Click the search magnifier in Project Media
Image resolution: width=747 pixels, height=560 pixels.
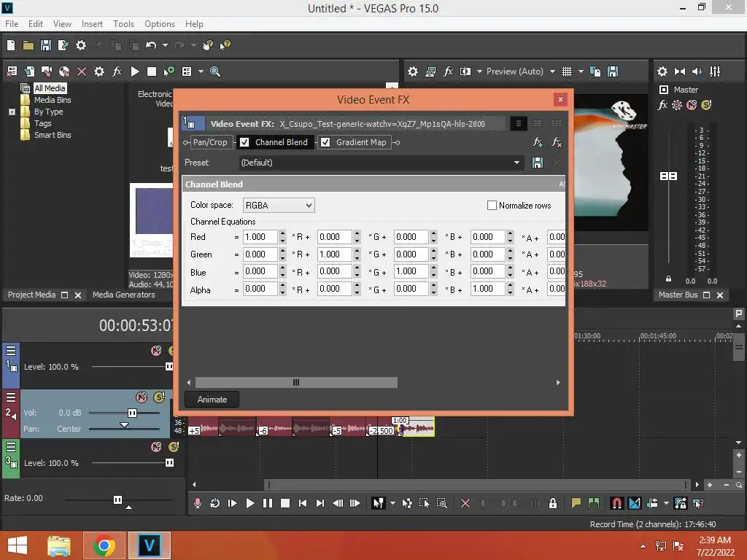click(215, 71)
